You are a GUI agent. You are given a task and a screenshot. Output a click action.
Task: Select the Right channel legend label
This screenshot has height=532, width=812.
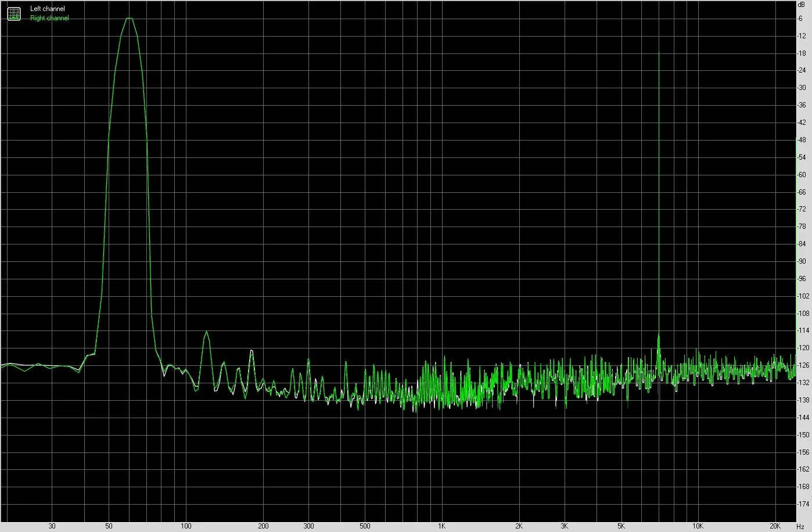49,18
